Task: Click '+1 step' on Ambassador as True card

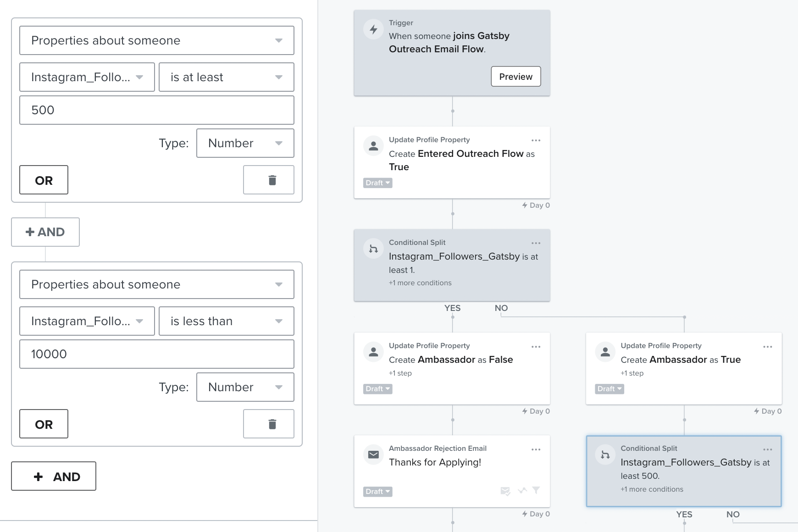Action: [x=632, y=373]
